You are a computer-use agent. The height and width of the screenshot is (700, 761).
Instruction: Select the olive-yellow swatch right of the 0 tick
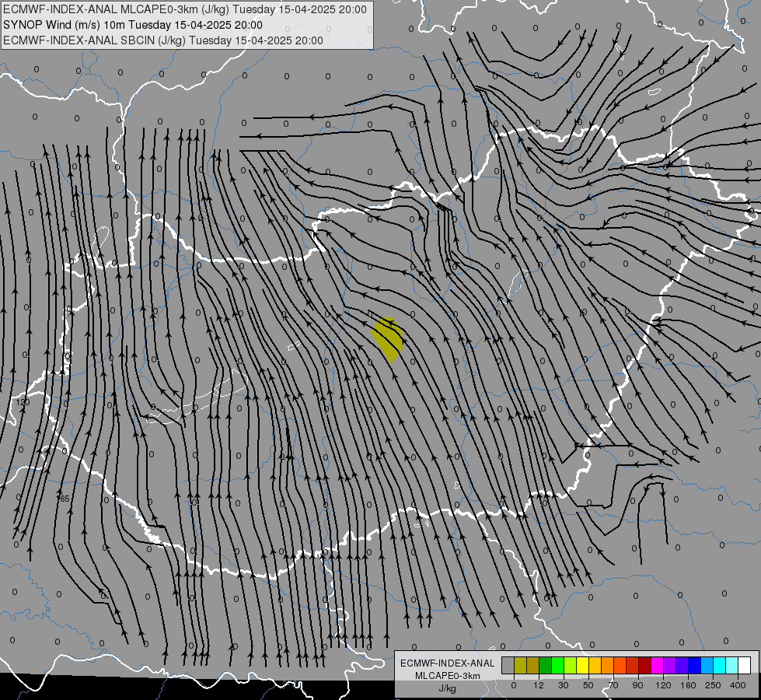(520, 666)
